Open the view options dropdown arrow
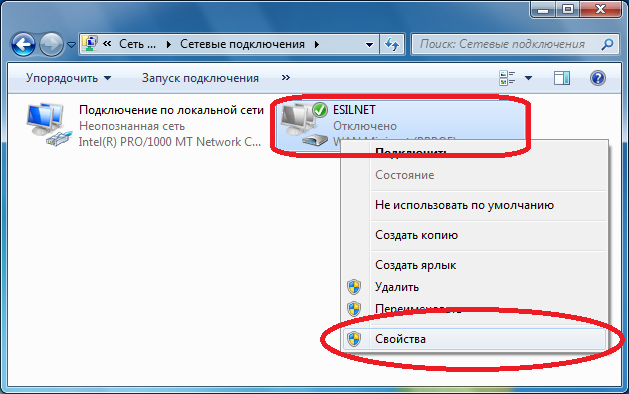 coord(528,78)
